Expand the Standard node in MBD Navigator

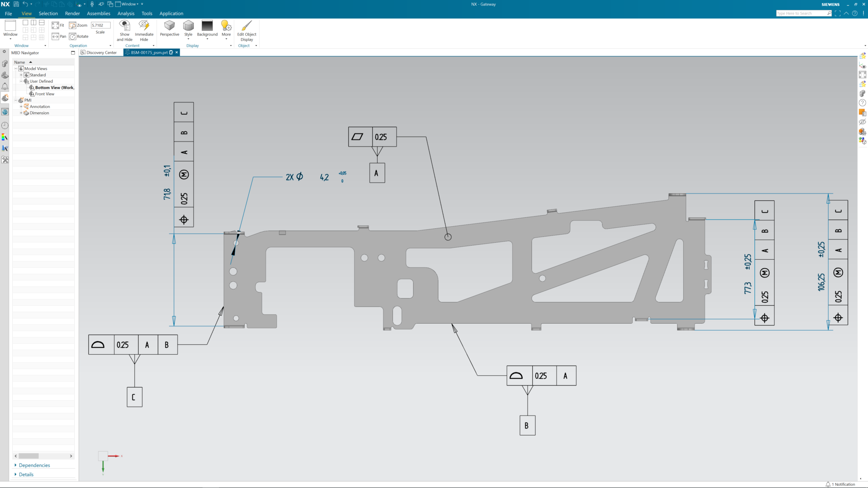21,75
